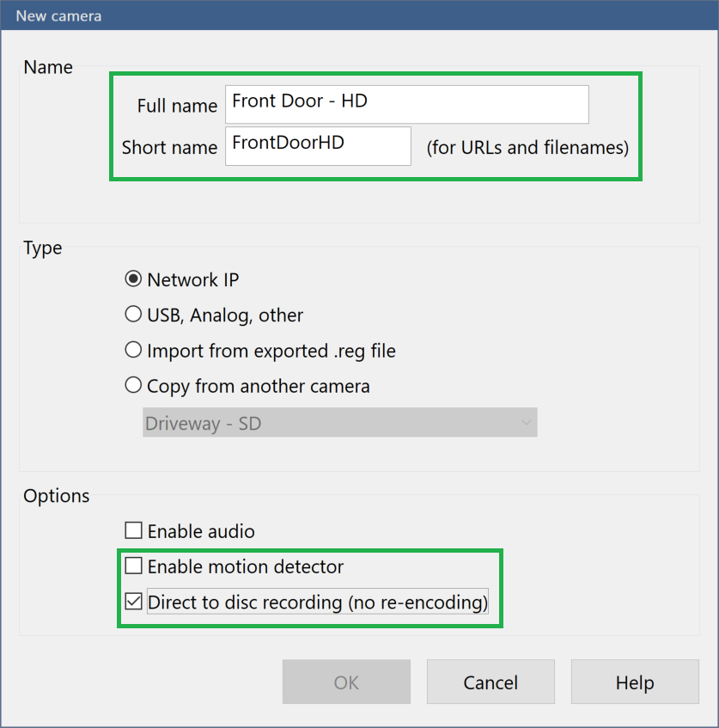This screenshot has height=728, width=719.
Task: Click the Short name label
Action: click(169, 148)
